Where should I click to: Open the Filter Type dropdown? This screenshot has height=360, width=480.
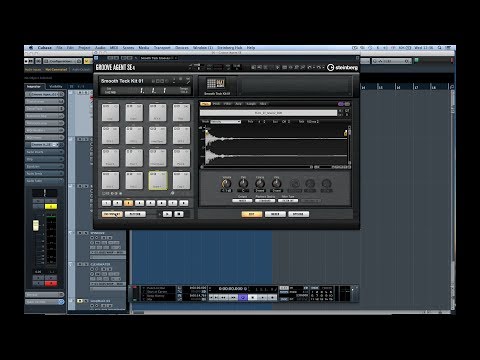coord(288,201)
